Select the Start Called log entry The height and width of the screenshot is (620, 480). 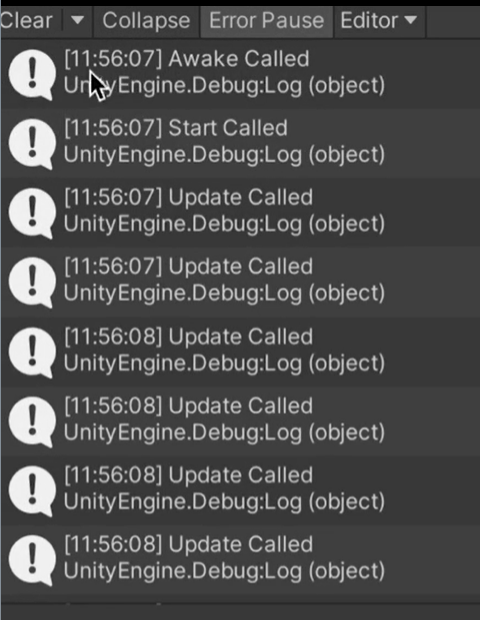point(240,144)
